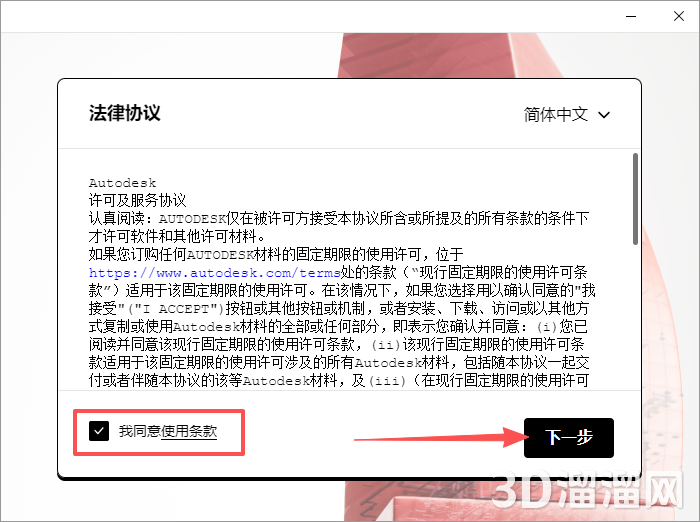Click the 下一步 button
This screenshot has height=522, width=700.
click(569, 438)
